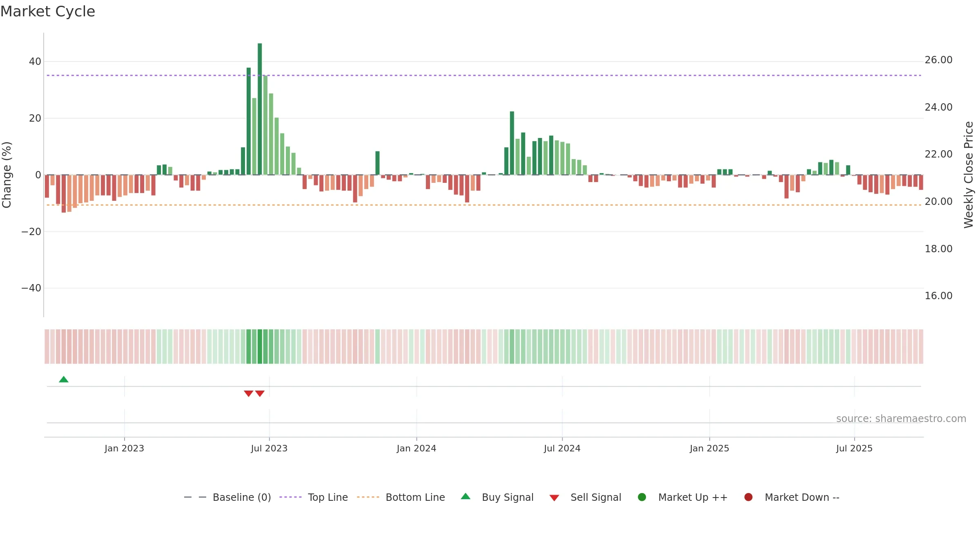Screen dimensions: 980x551
Task: Click the Jul 2023 axis label
Action: point(269,448)
